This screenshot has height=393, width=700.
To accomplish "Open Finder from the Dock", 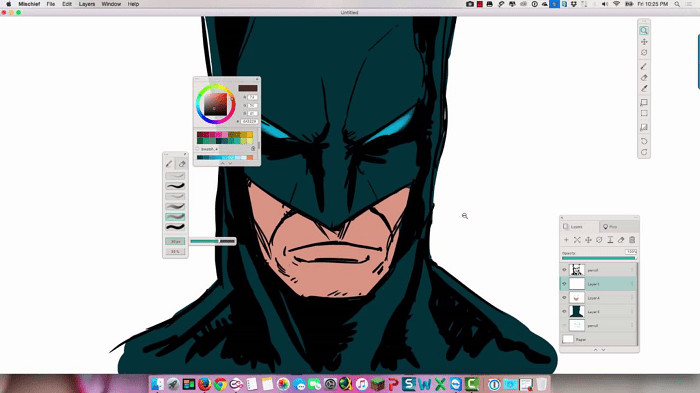I will (x=157, y=384).
